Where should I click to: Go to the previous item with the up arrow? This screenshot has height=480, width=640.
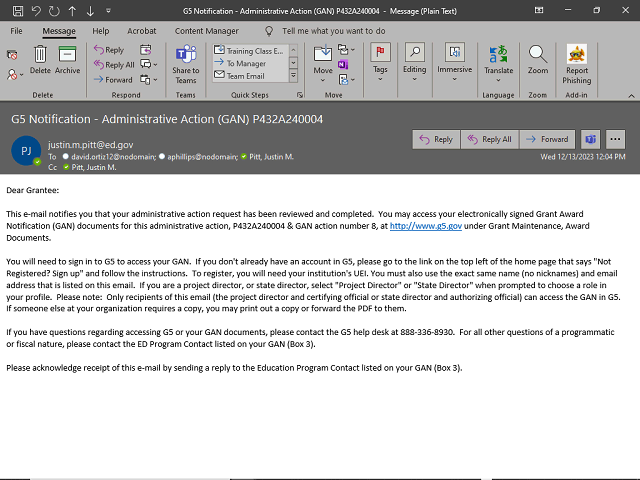pyautogui.click(x=72, y=11)
